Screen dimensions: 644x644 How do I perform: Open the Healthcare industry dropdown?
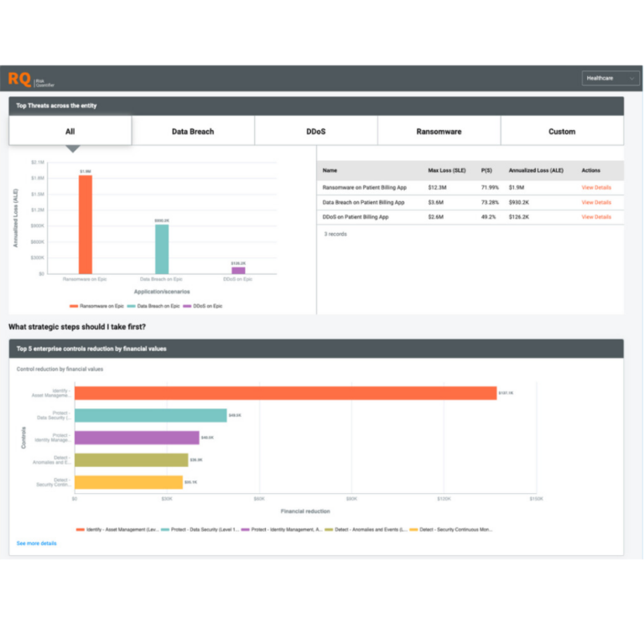(x=604, y=78)
